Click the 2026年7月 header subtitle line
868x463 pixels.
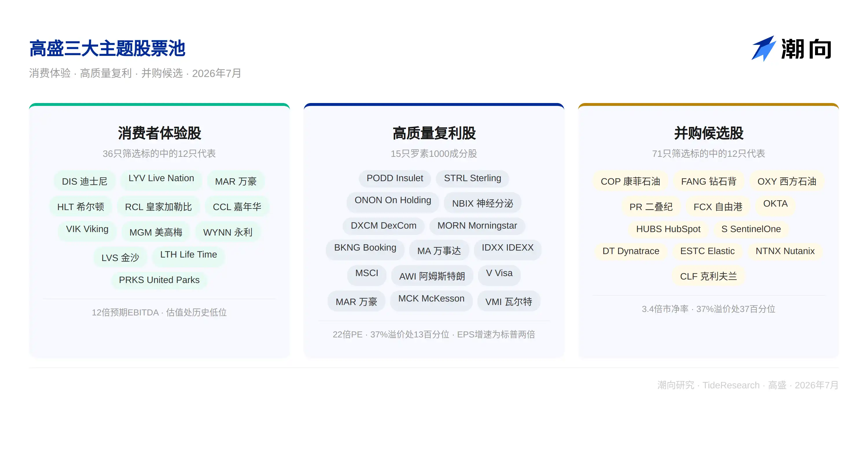coord(135,73)
